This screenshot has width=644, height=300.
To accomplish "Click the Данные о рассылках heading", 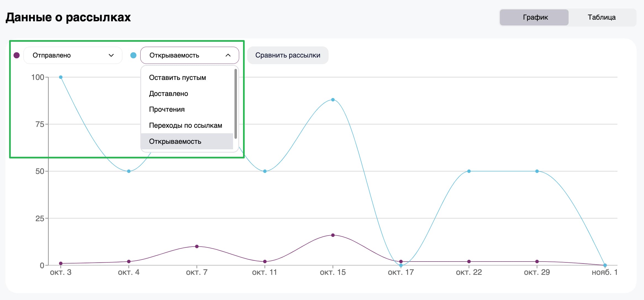I will [68, 17].
